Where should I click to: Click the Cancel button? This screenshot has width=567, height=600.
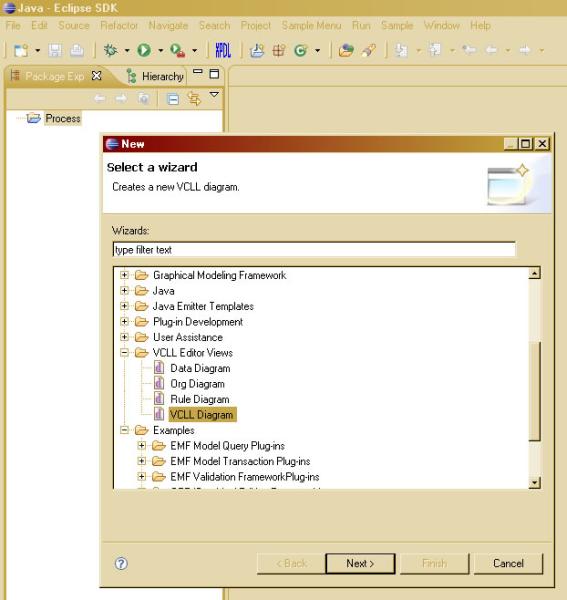(x=508, y=563)
